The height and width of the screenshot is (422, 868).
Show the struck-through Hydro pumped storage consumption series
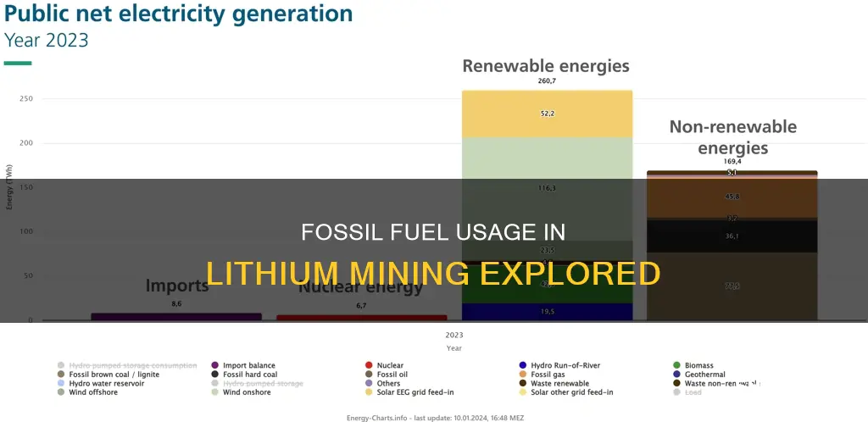click(127, 365)
